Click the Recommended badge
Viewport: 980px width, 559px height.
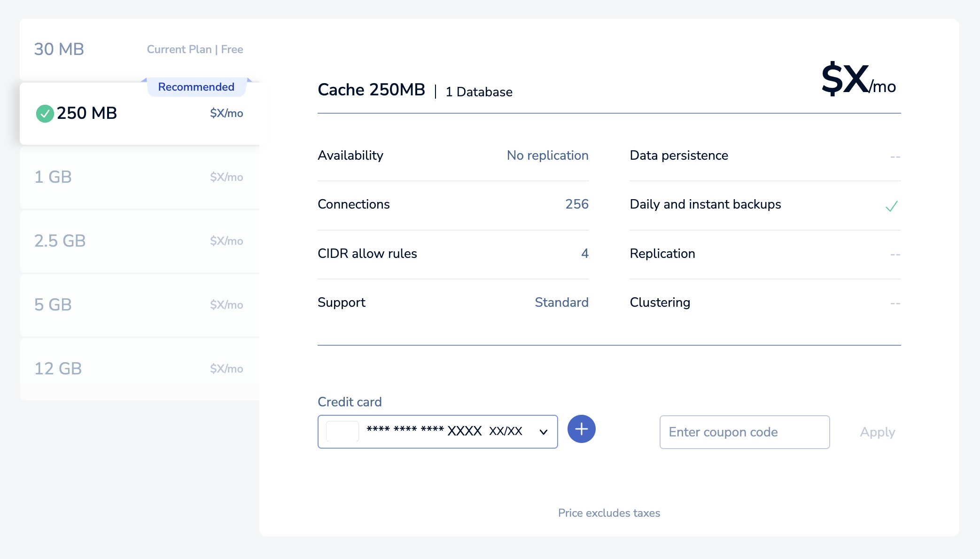[x=196, y=87]
